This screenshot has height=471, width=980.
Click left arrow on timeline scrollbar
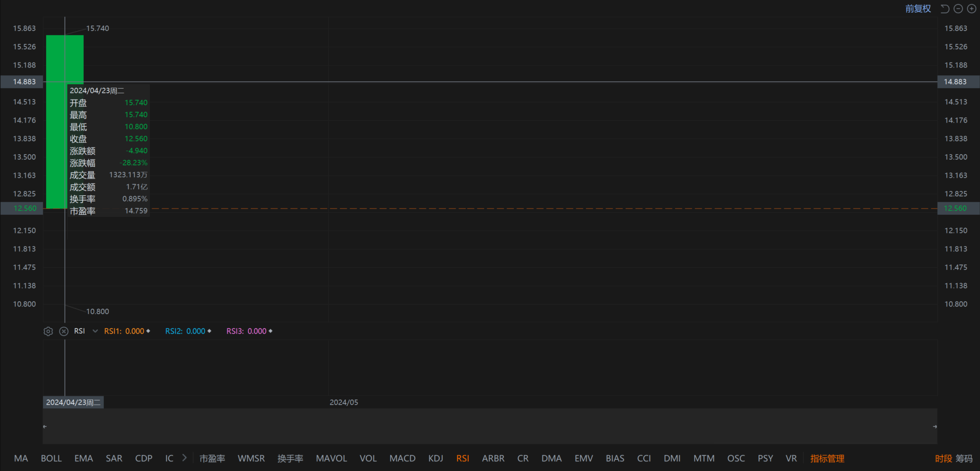tap(45, 426)
